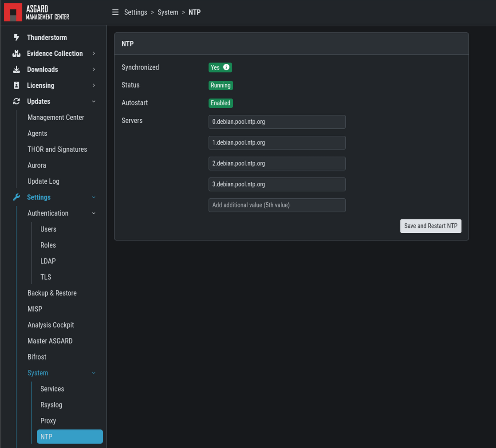Click the Evidence Collection boxes icon

pos(16,54)
